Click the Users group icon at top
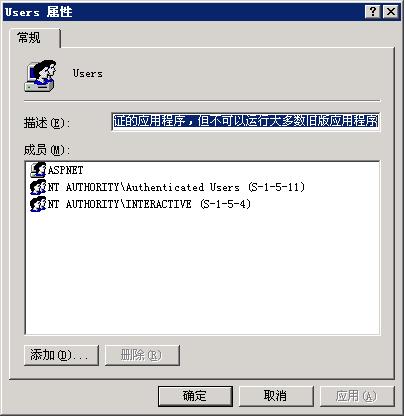This screenshot has width=405, height=418. click(40, 76)
